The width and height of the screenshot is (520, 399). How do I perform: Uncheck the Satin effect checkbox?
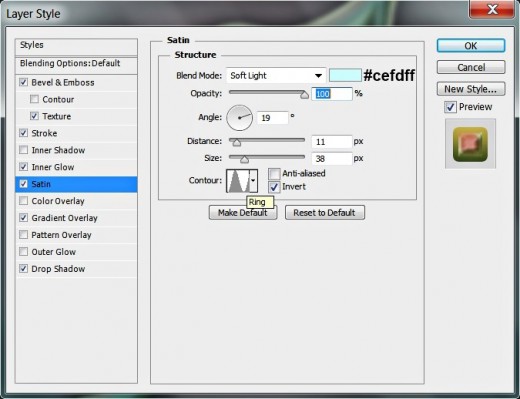click(23, 184)
